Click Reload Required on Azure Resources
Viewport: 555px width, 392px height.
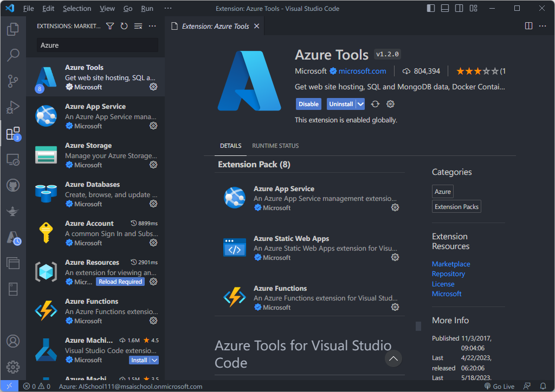tap(120, 282)
